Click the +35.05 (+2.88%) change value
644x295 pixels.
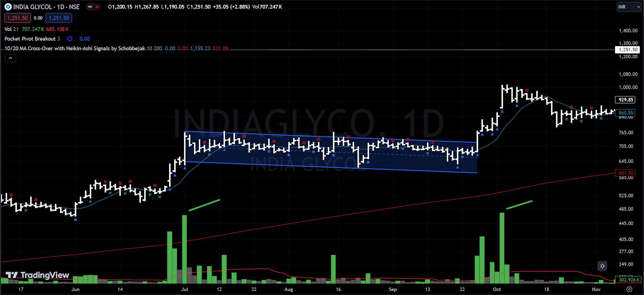pos(231,7)
